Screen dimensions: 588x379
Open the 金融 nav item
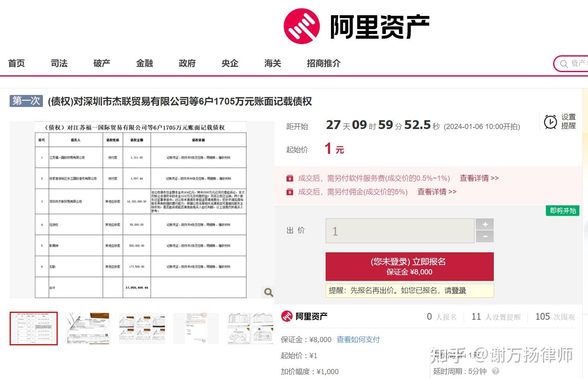tap(144, 63)
